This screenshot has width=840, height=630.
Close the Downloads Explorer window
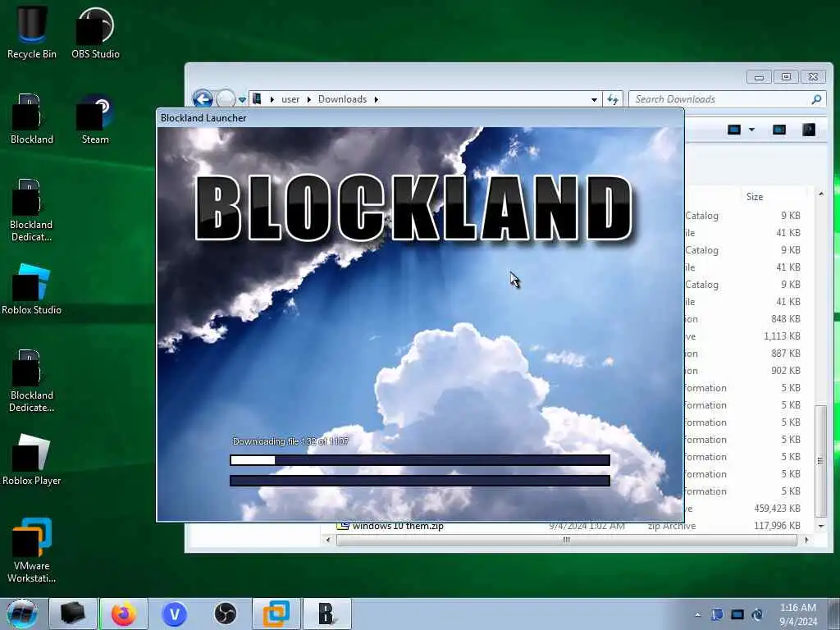point(813,77)
